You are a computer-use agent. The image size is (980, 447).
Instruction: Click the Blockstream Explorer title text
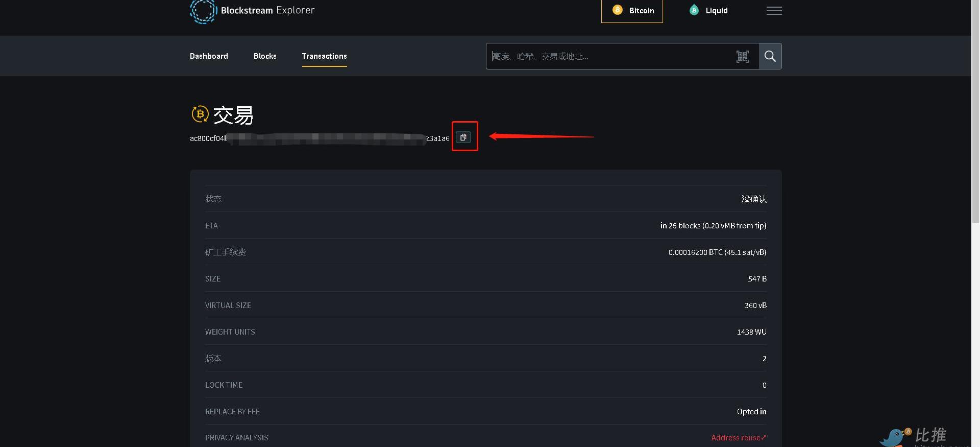point(267,10)
